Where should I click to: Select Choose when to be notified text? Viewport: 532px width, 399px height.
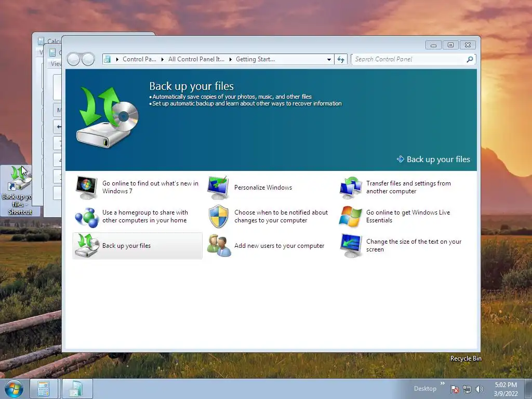tap(281, 216)
